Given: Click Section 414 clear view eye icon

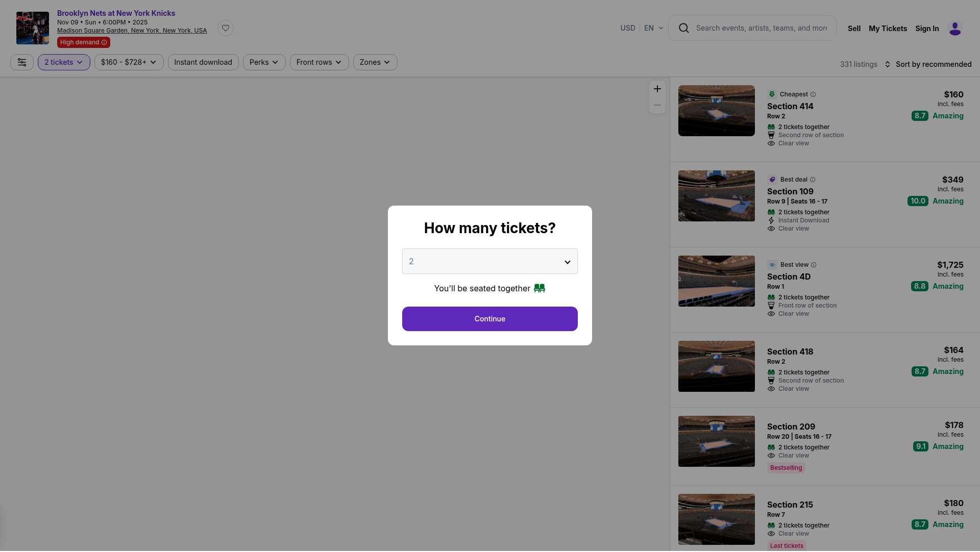Looking at the screenshot, I should click(771, 143).
